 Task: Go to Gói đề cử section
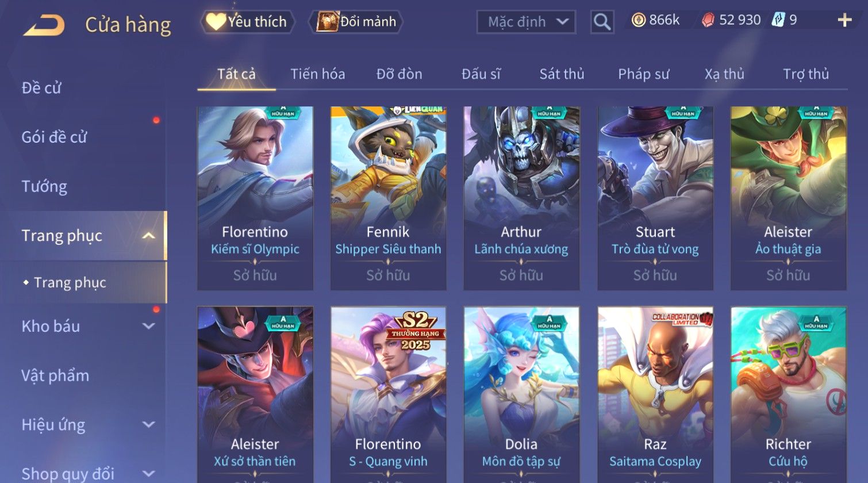[54, 137]
